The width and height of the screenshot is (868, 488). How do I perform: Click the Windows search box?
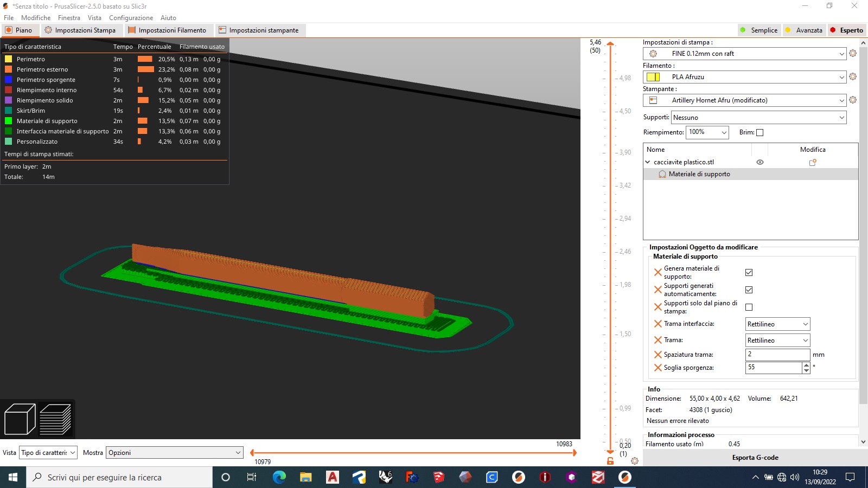[x=119, y=477]
